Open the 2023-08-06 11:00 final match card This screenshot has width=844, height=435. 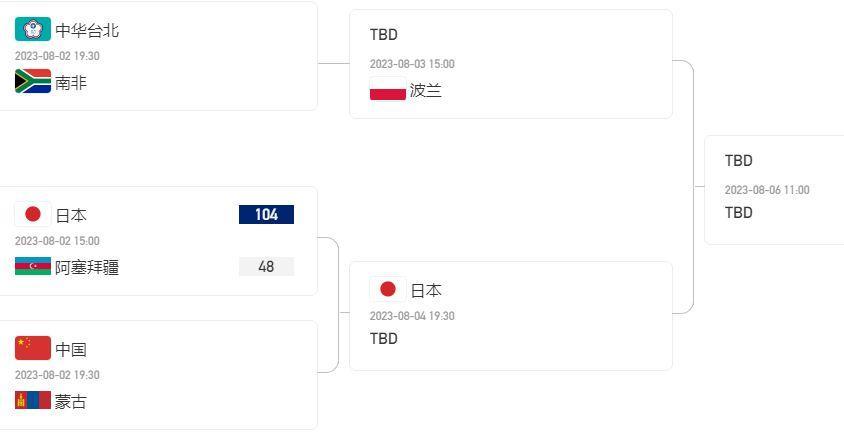point(774,190)
